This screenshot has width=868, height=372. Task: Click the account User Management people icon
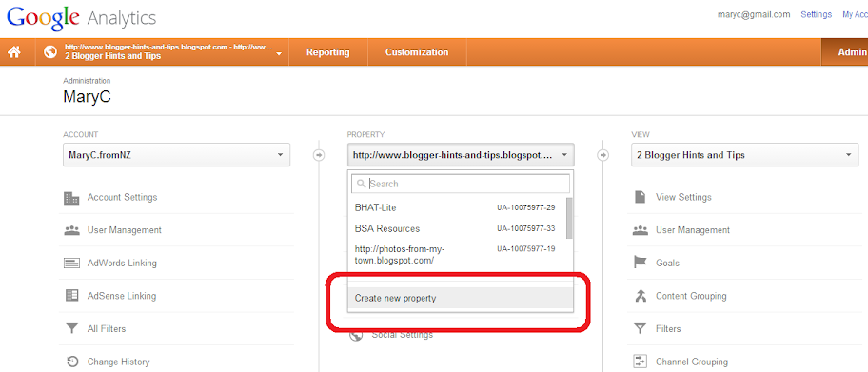pyautogui.click(x=71, y=230)
